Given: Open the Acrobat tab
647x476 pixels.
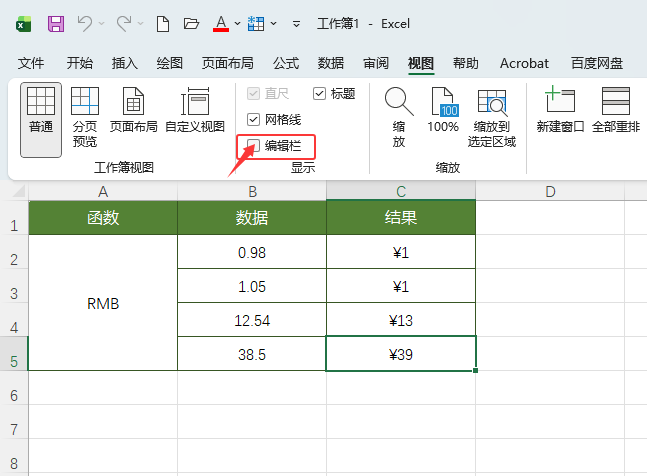Looking at the screenshot, I should (524, 63).
